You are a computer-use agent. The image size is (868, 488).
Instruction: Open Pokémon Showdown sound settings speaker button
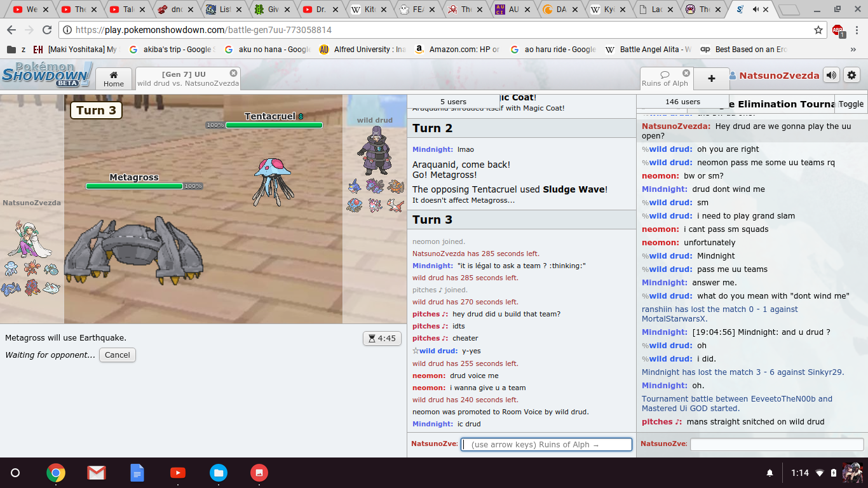(x=831, y=75)
